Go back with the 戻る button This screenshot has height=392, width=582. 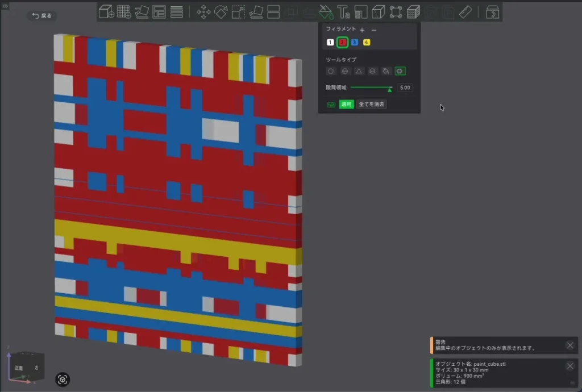[42, 15]
